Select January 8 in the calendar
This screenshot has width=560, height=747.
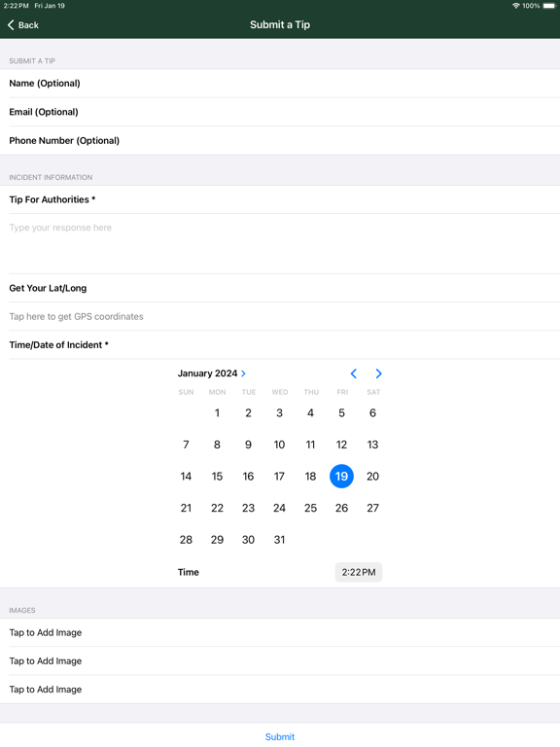[x=217, y=445]
